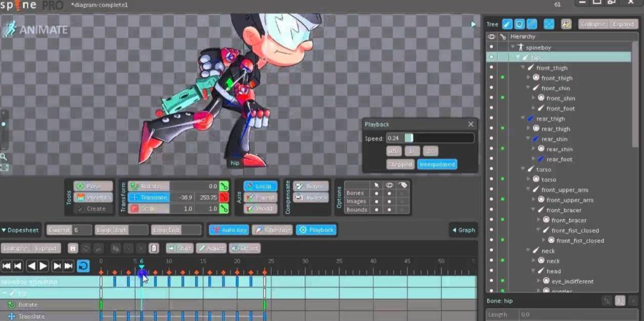
Task: Play the animation forward
Action: (x=43, y=266)
